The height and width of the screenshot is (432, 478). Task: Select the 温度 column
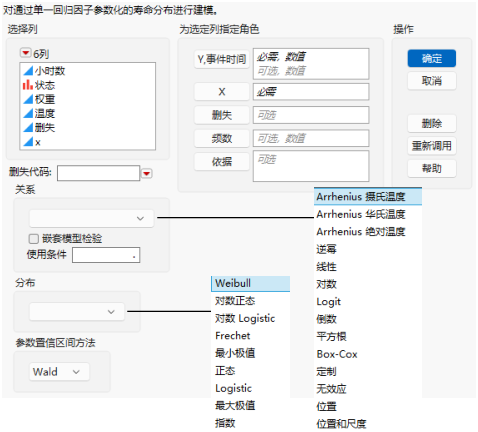[45, 113]
